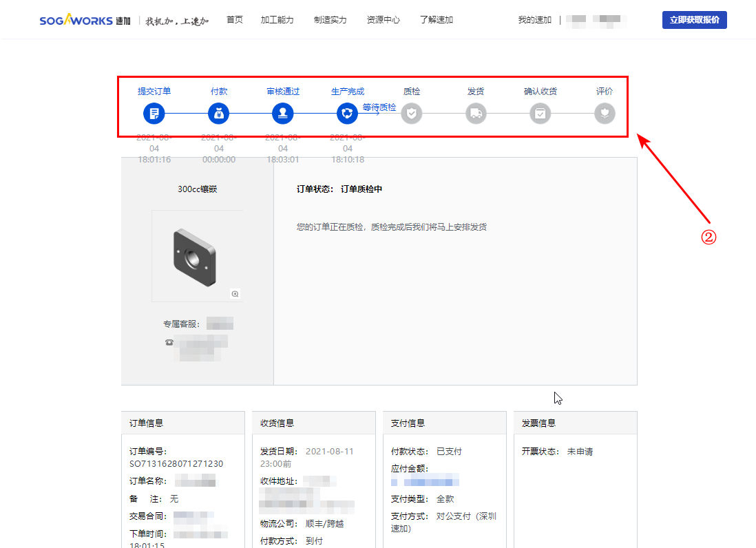
Task: Click the Production Complete (生产完成) step icon
Action: [347, 114]
